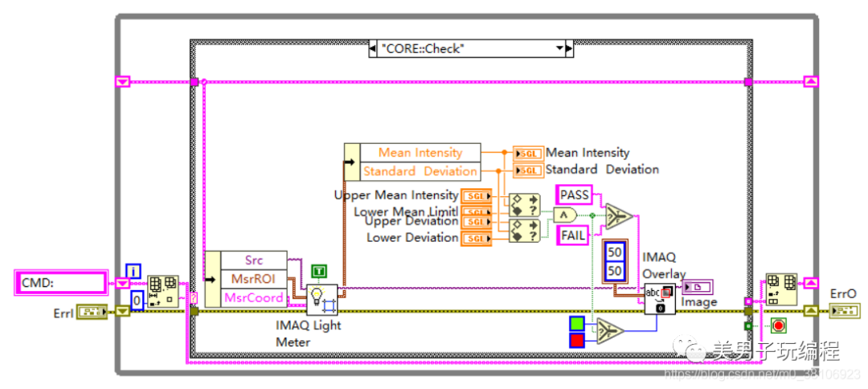Click the "Upper Mean Intensity" label
The image size is (868, 389).
click(396, 195)
